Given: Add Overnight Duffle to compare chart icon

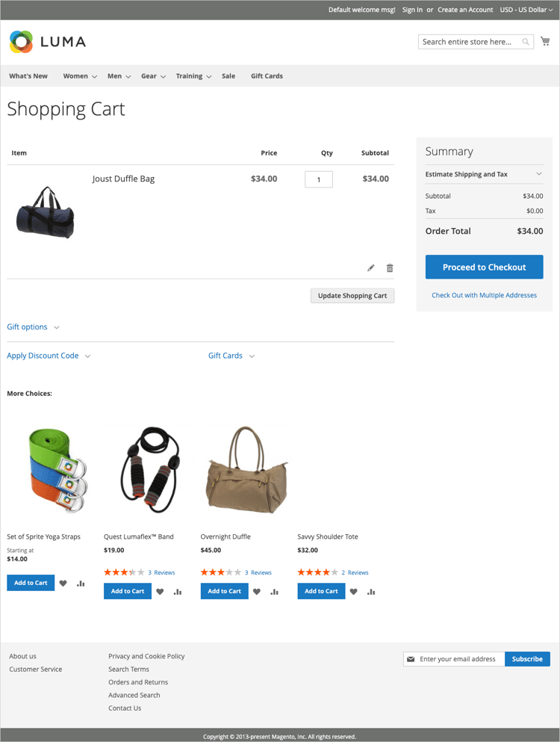Looking at the screenshot, I should click(274, 592).
